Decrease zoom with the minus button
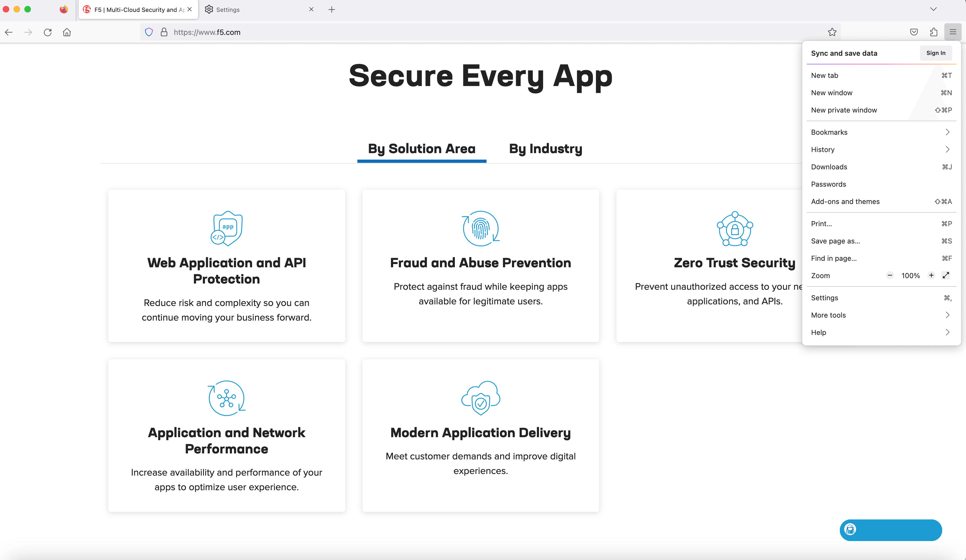 [x=890, y=275]
